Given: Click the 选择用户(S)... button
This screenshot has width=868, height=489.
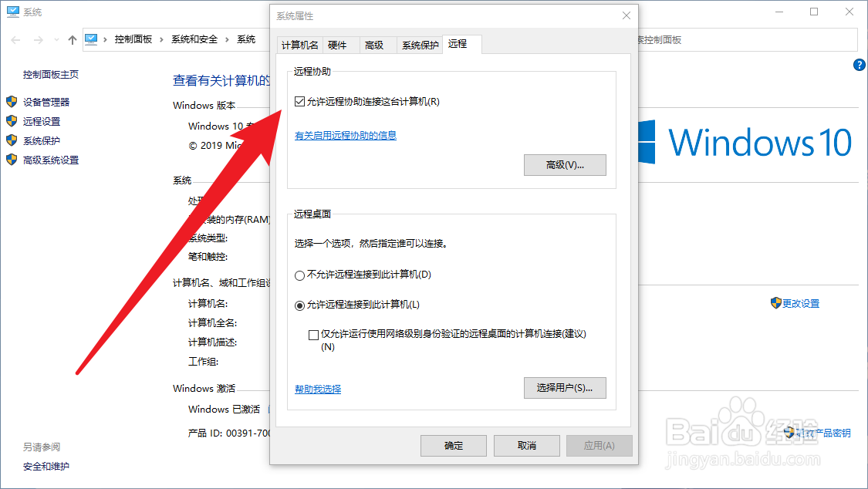Looking at the screenshot, I should click(x=565, y=388).
